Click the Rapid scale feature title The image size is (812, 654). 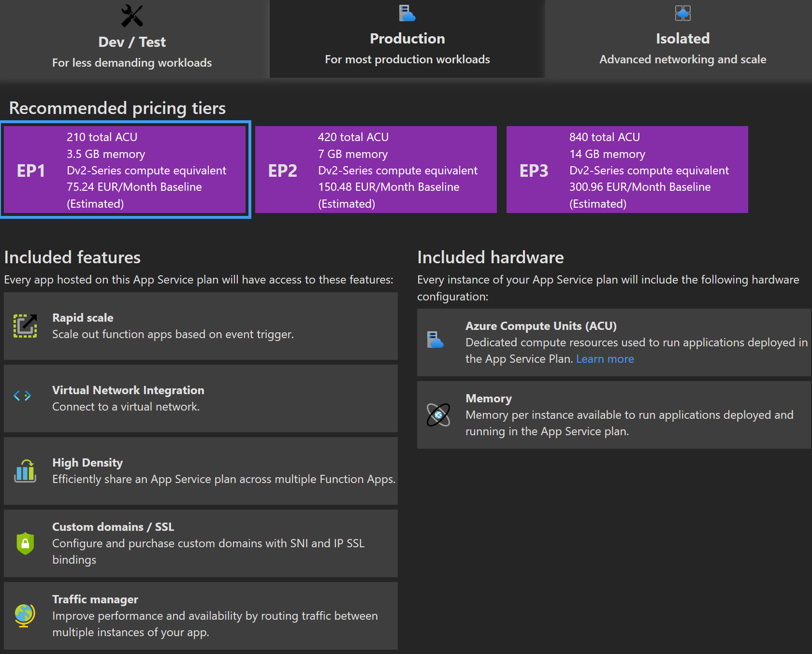pyautogui.click(x=83, y=318)
